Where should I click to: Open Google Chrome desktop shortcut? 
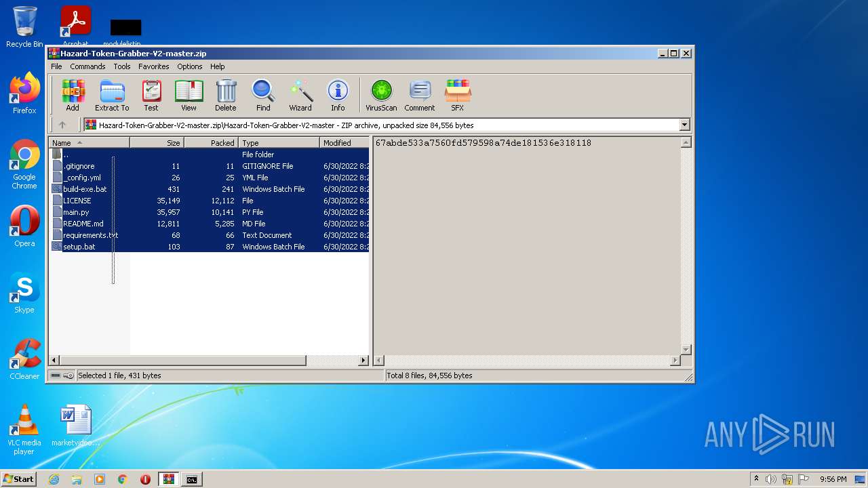click(24, 165)
